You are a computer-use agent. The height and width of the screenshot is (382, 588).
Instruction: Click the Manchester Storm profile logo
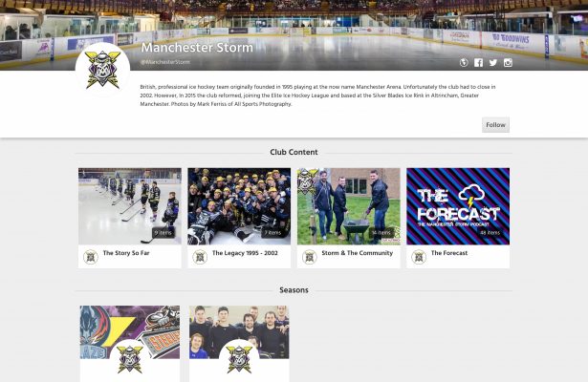[102, 70]
